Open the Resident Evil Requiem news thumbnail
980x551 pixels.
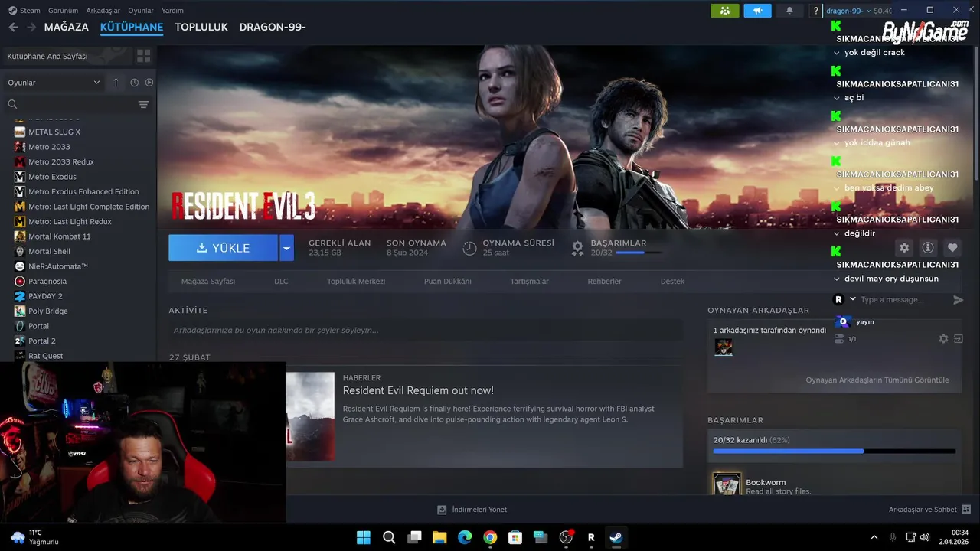(x=310, y=416)
